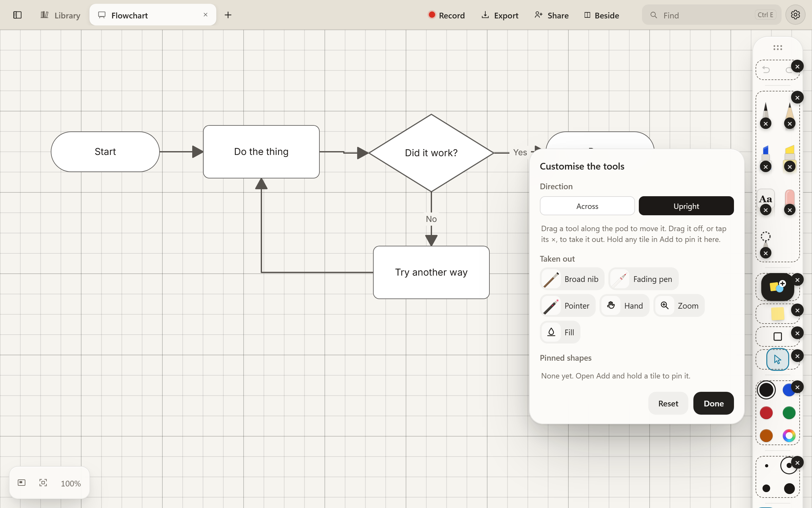The width and height of the screenshot is (812, 508).
Task: Select the yellow sticky note tool
Action: (777, 314)
